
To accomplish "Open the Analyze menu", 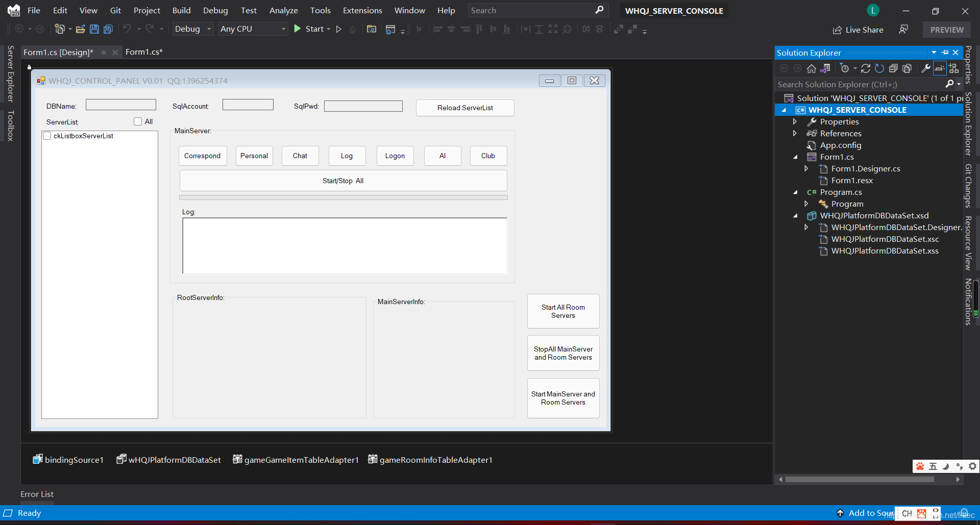I will (283, 10).
